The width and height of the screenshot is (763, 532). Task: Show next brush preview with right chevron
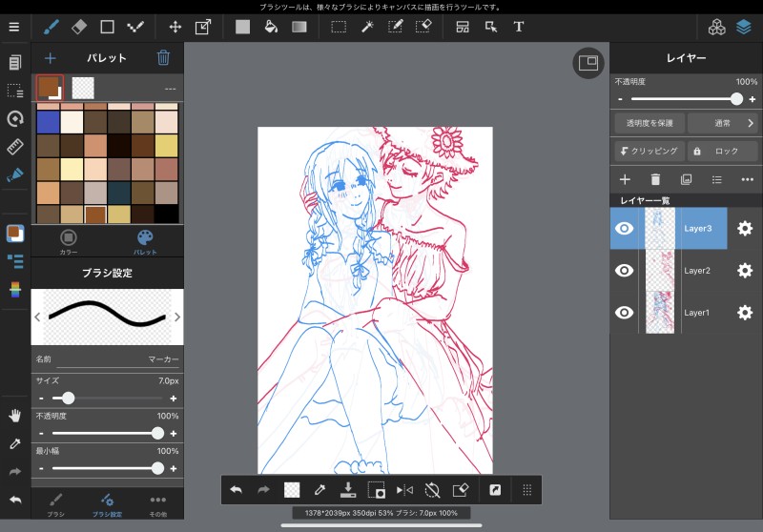[x=176, y=317]
